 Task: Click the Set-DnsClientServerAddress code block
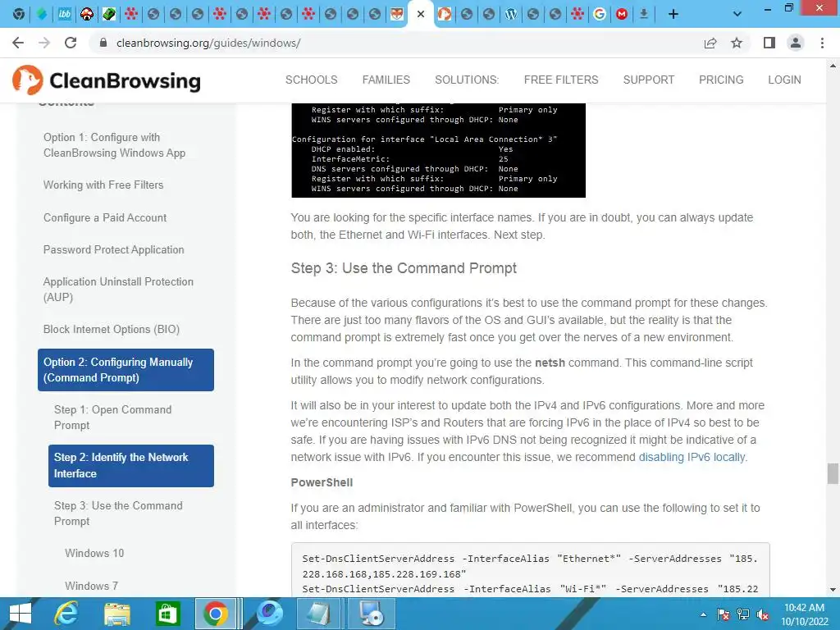point(531,570)
